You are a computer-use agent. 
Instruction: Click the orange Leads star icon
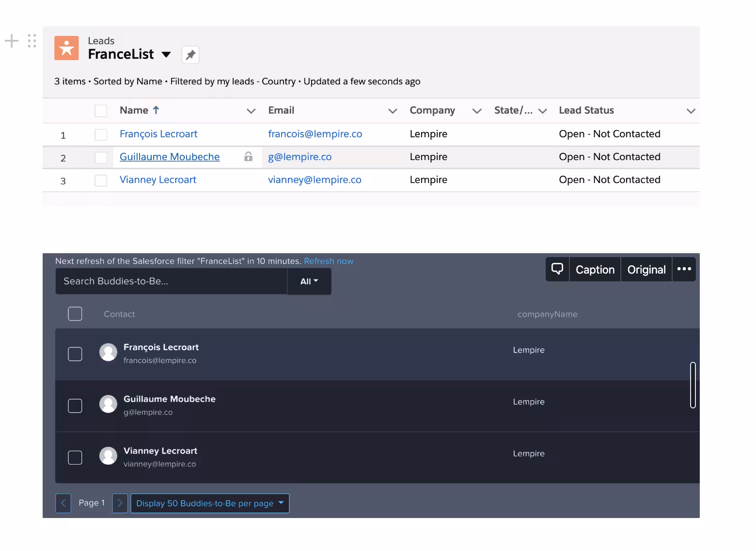(66, 48)
